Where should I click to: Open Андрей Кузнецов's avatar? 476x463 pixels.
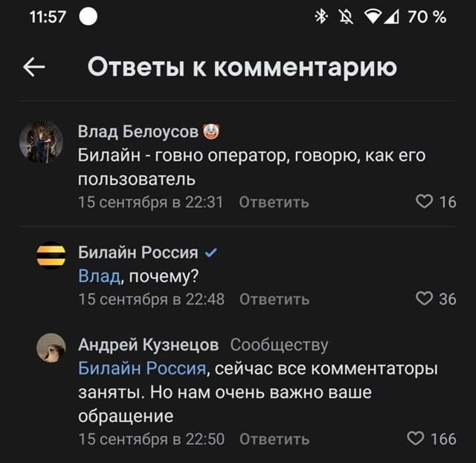coord(51,347)
